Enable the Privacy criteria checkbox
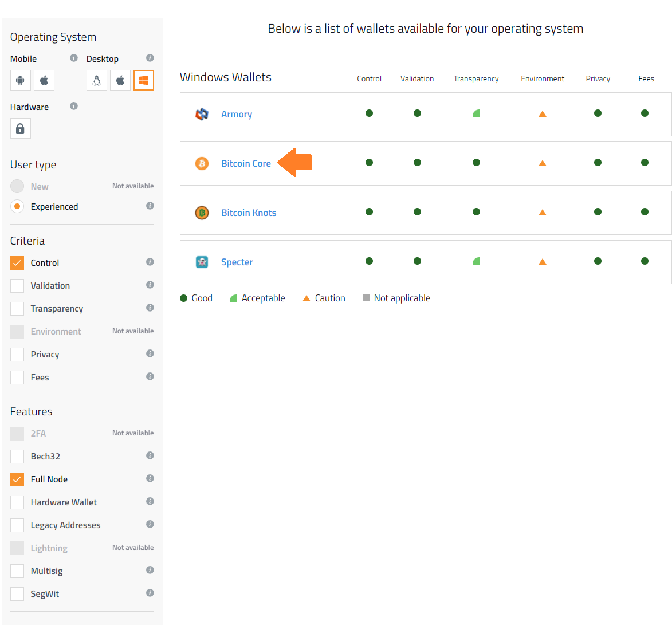Viewport: 672px width, 625px height. coord(17,355)
